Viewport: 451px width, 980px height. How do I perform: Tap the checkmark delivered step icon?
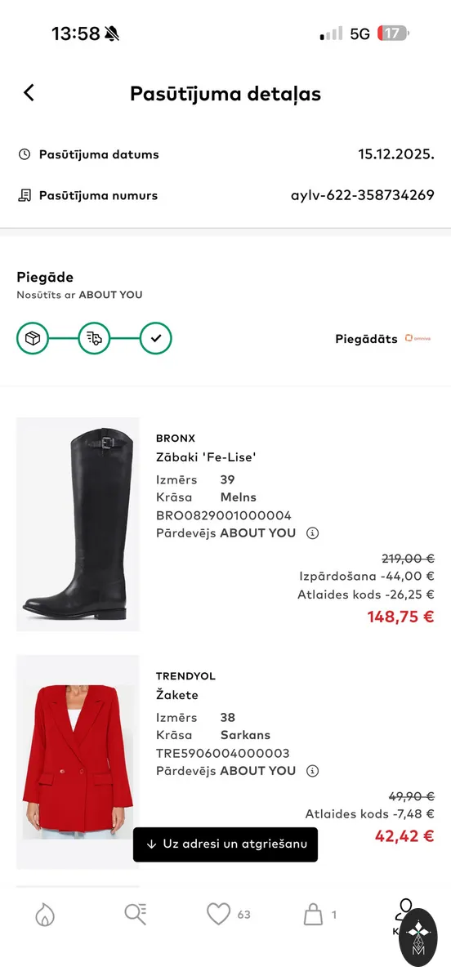pyautogui.click(x=156, y=338)
